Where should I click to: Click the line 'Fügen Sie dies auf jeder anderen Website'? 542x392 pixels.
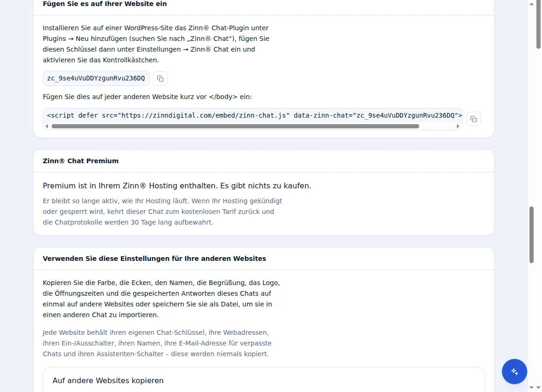[x=147, y=97]
